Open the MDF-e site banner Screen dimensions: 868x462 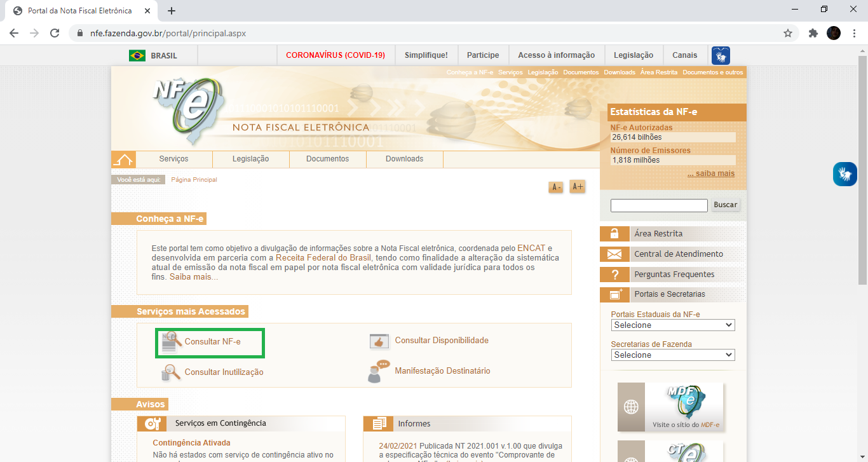pyautogui.click(x=671, y=407)
